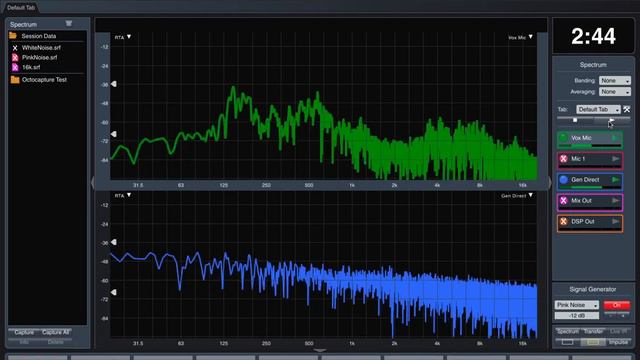Click the 2:44 clock display
This screenshot has width=640, height=360.
tap(593, 36)
